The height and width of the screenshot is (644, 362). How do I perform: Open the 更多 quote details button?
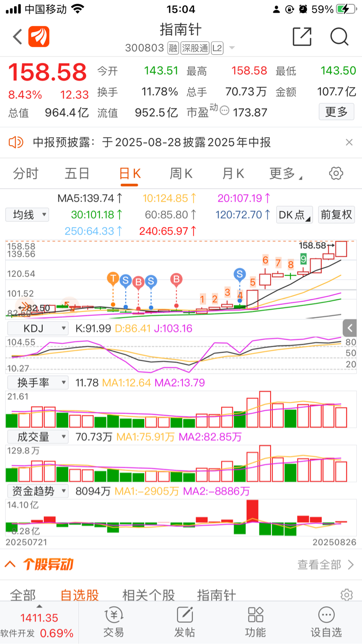(337, 112)
